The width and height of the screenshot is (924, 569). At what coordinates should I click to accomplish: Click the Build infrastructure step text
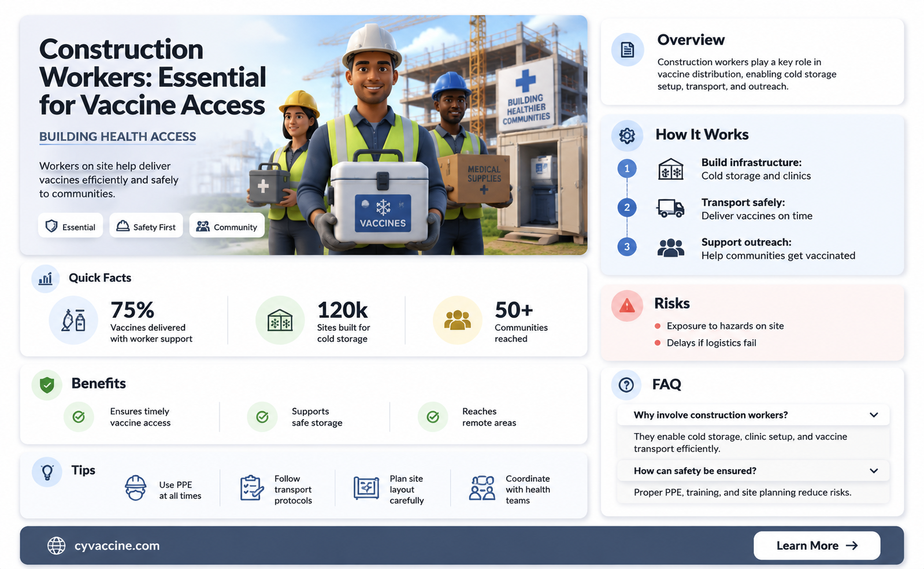tap(756, 169)
